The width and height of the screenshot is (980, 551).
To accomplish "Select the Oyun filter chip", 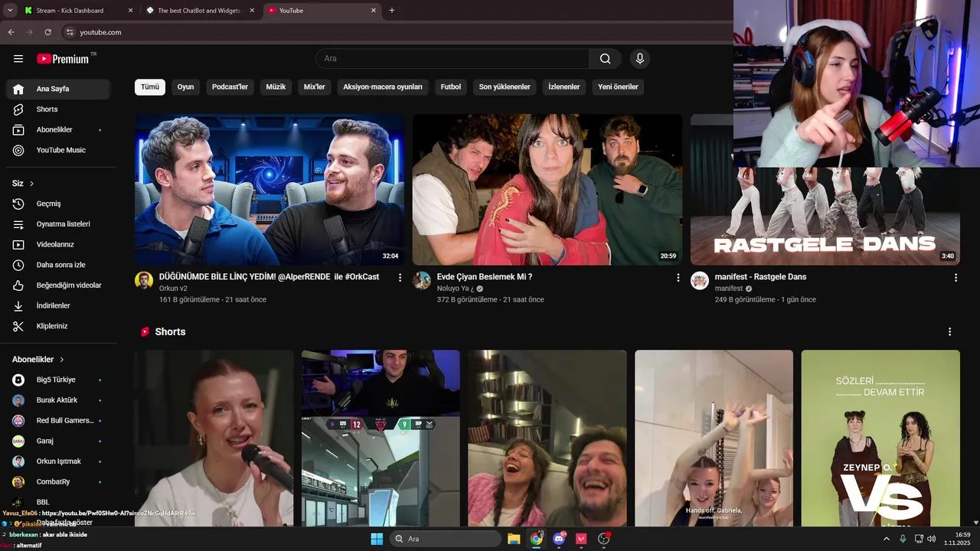I will (x=185, y=87).
